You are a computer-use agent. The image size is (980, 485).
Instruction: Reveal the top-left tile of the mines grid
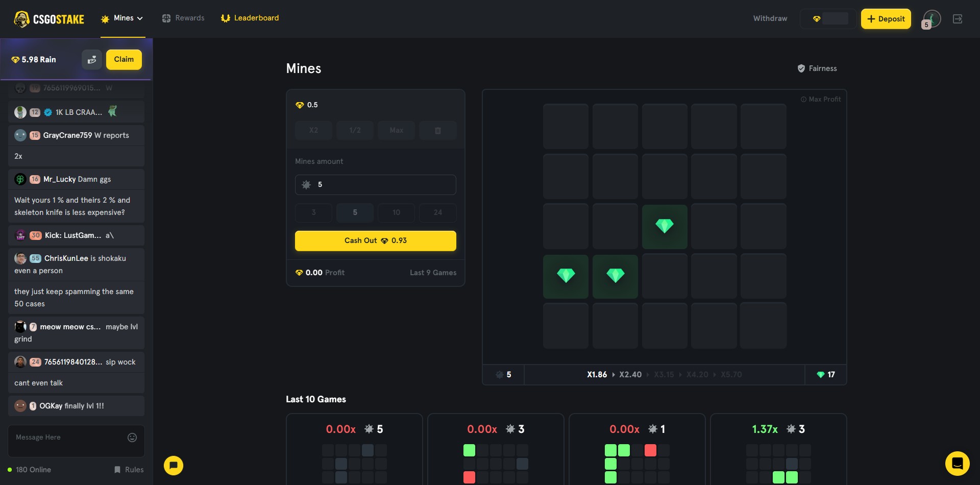coord(566,127)
